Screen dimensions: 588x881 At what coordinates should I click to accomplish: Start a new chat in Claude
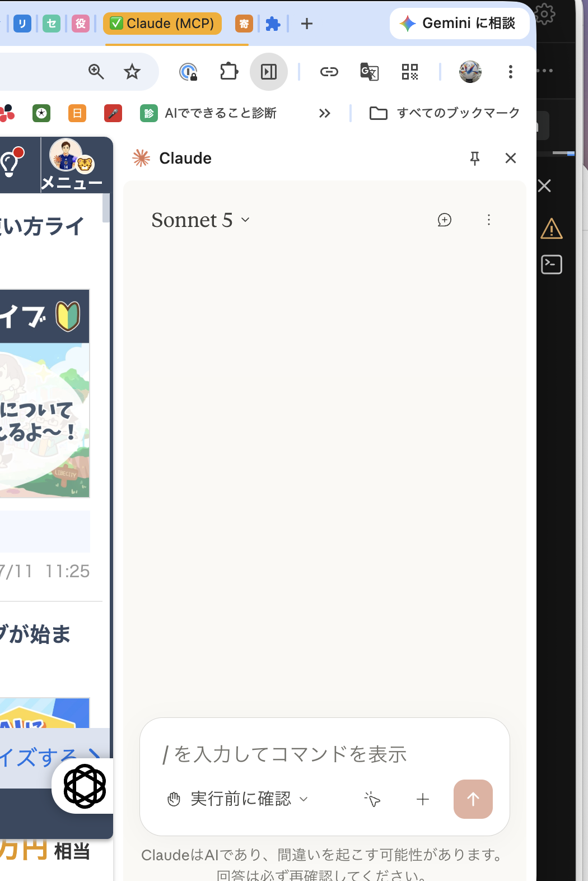click(x=445, y=220)
